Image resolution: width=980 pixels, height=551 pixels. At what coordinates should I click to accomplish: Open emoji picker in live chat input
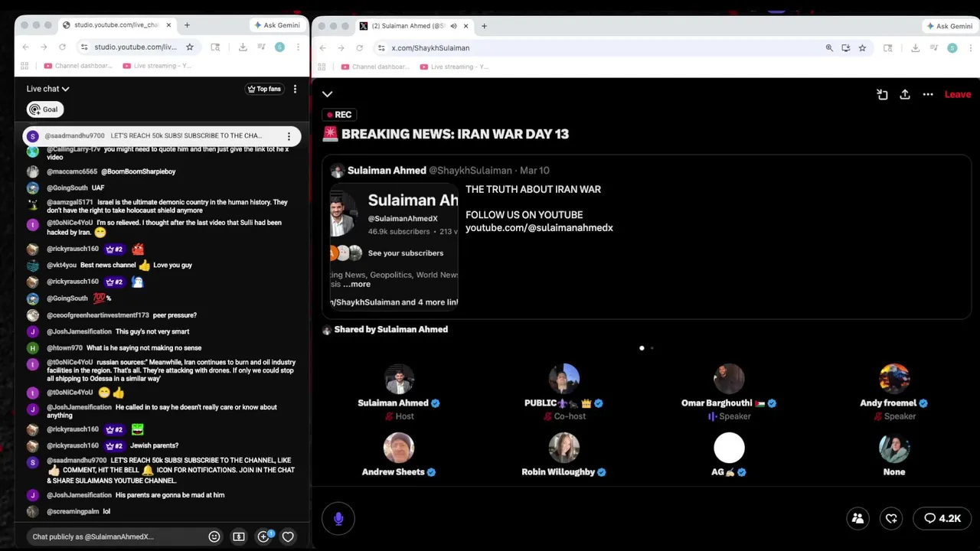pyautogui.click(x=214, y=536)
